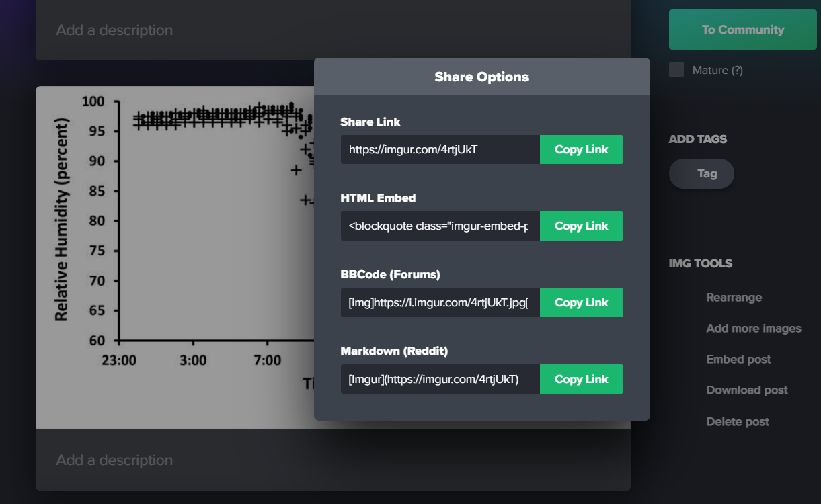Image resolution: width=821 pixels, height=504 pixels.
Task: Open the Rearrange images tool
Action: click(x=734, y=298)
